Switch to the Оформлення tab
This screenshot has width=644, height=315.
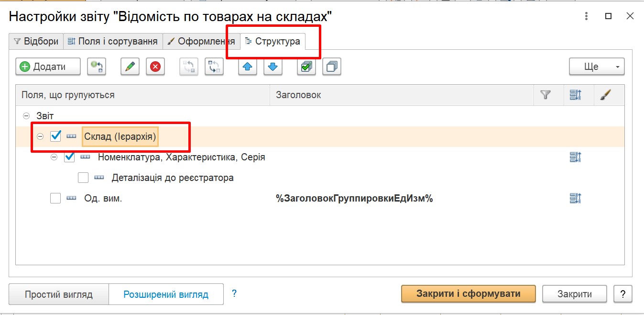[x=201, y=41]
